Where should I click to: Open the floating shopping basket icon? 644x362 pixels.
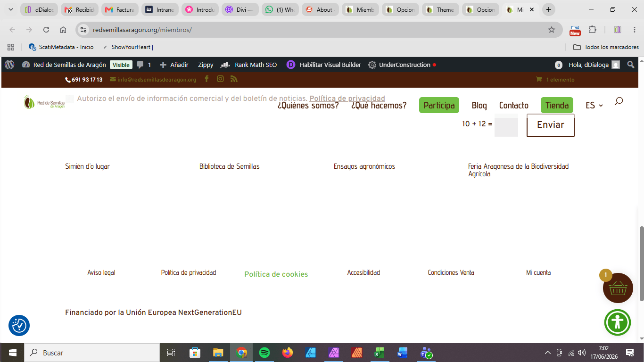point(618,288)
